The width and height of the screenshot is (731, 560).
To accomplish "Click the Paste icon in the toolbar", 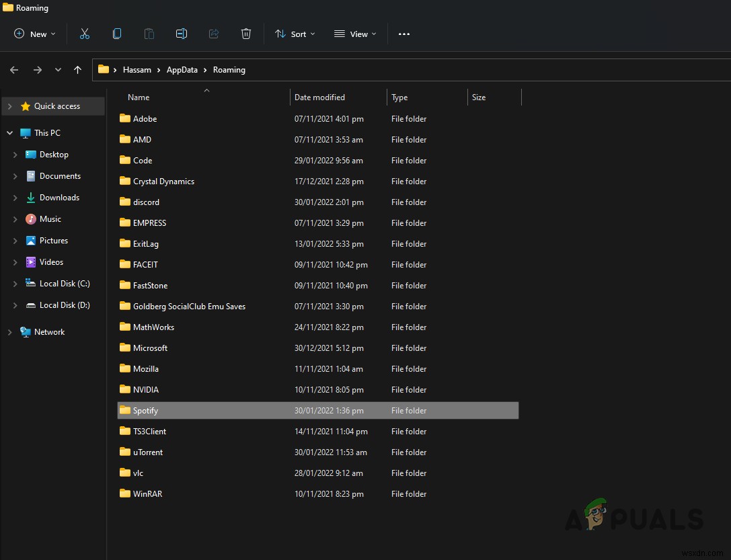I will pyautogui.click(x=149, y=33).
